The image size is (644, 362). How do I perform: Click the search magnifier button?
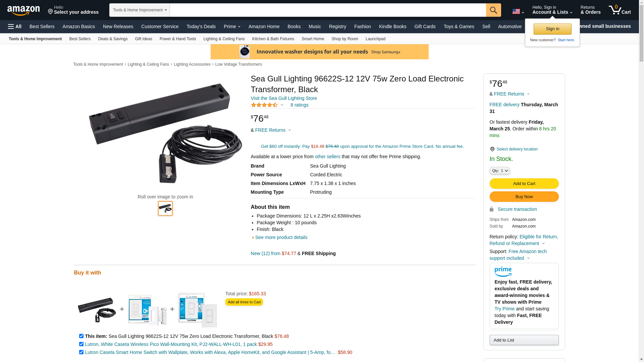(x=493, y=10)
